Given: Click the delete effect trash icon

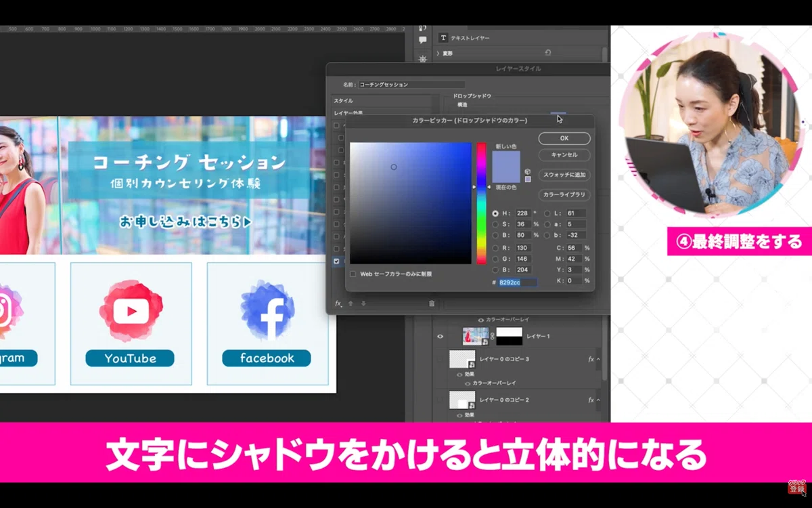Looking at the screenshot, I should tap(432, 303).
